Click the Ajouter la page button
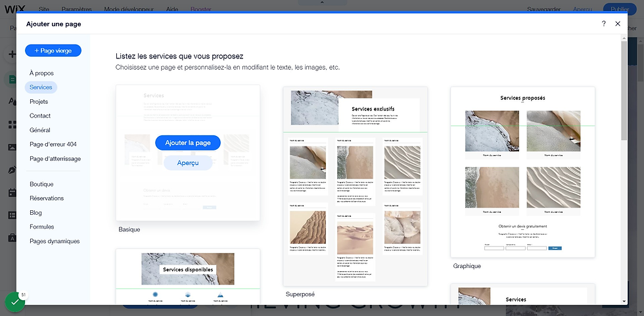The height and width of the screenshot is (316, 644). tap(188, 143)
